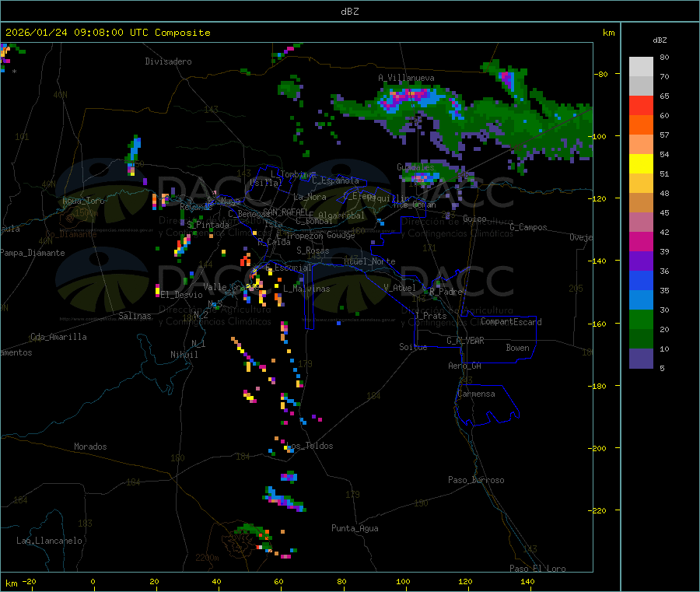Click the Punta_Agua location label
The width and height of the screenshot is (700, 592).
coord(355,528)
